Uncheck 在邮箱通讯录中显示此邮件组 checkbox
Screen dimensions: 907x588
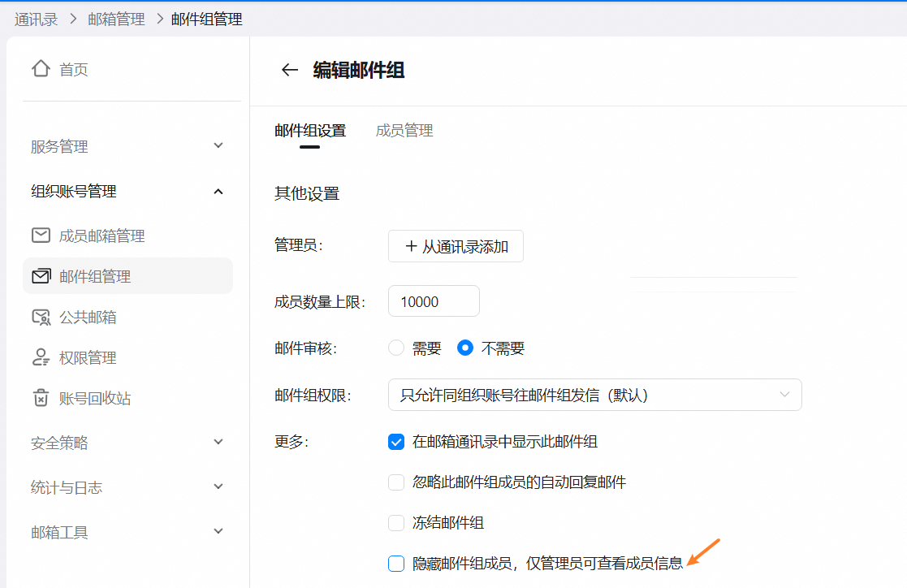[396, 442]
